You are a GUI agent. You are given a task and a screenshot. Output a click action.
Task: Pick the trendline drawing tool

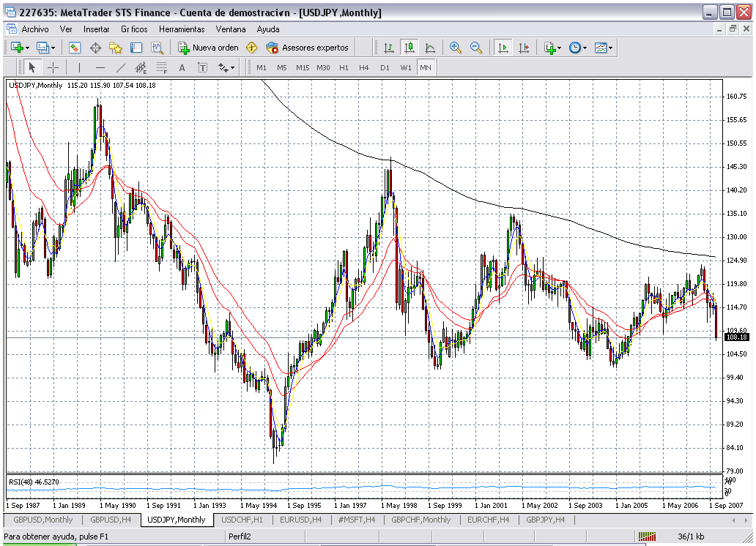[x=121, y=67]
